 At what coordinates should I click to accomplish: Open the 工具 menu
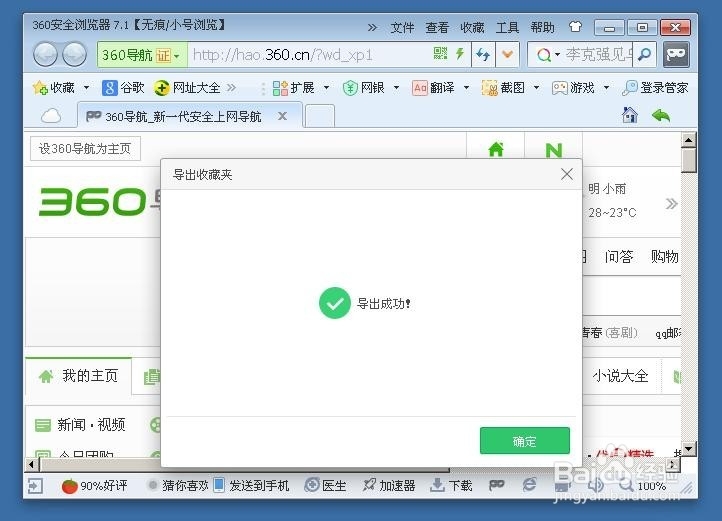point(507,28)
